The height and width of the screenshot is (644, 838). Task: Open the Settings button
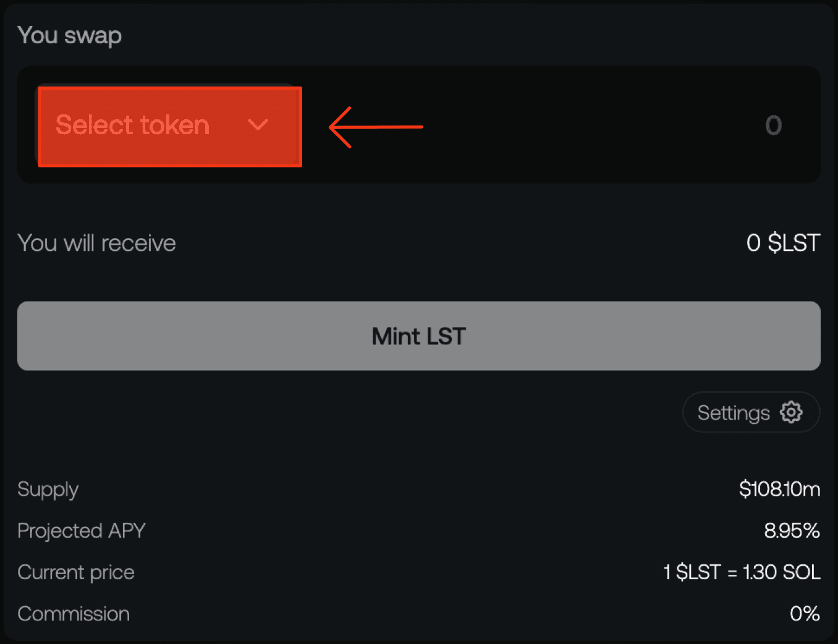pyautogui.click(x=751, y=412)
